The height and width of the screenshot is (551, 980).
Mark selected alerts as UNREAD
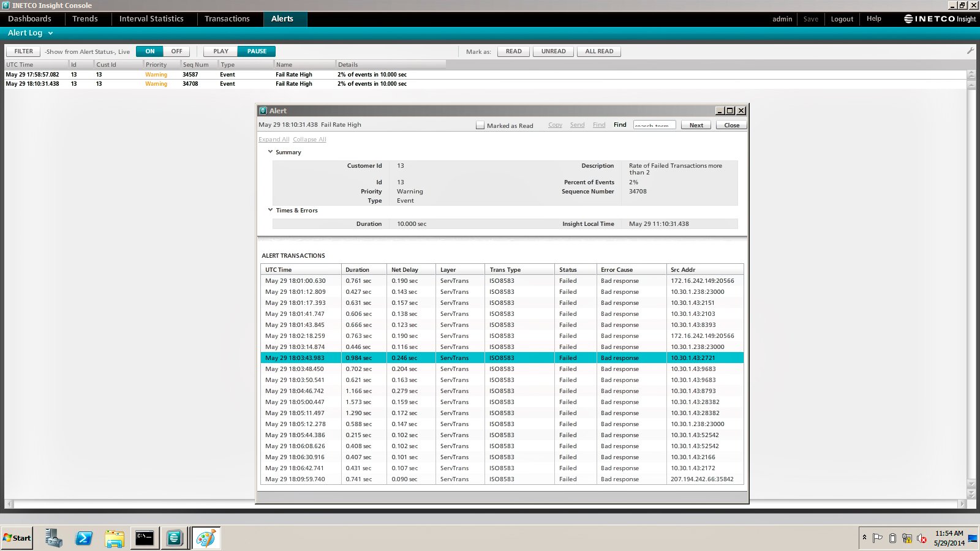554,51
